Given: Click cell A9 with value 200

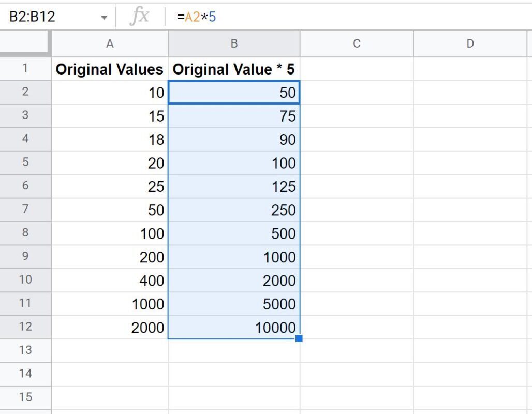Looking at the screenshot, I should click(110, 257).
